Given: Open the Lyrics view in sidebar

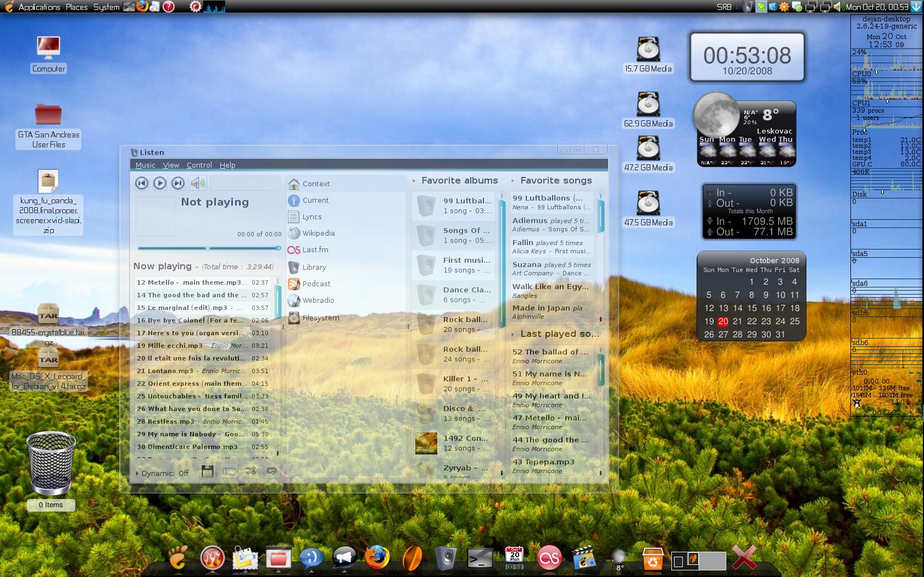Looking at the screenshot, I should tap(311, 217).
